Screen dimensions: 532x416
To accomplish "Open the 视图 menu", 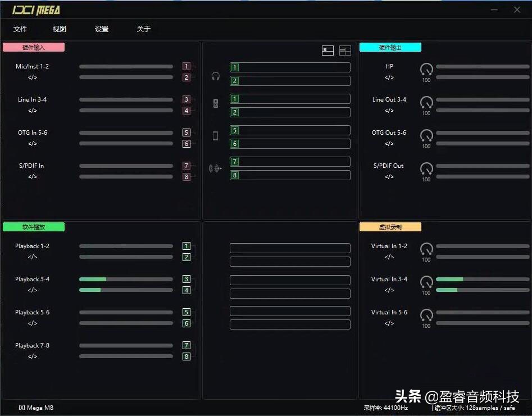I will click(59, 29).
